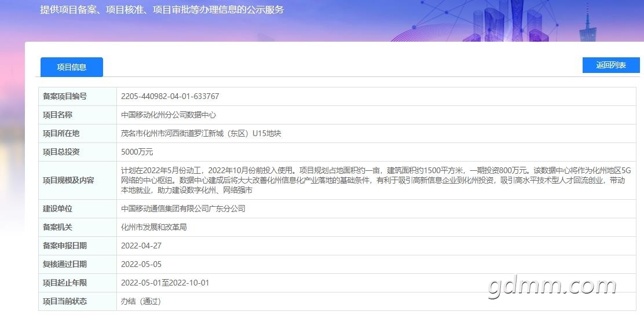
Task: Click the 项目总投资 label cell
Action: pyautogui.click(x=78, y=152)
